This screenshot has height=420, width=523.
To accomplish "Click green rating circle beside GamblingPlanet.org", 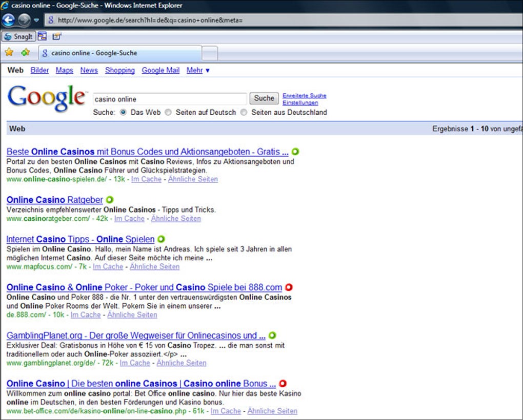I will point(272,335).
